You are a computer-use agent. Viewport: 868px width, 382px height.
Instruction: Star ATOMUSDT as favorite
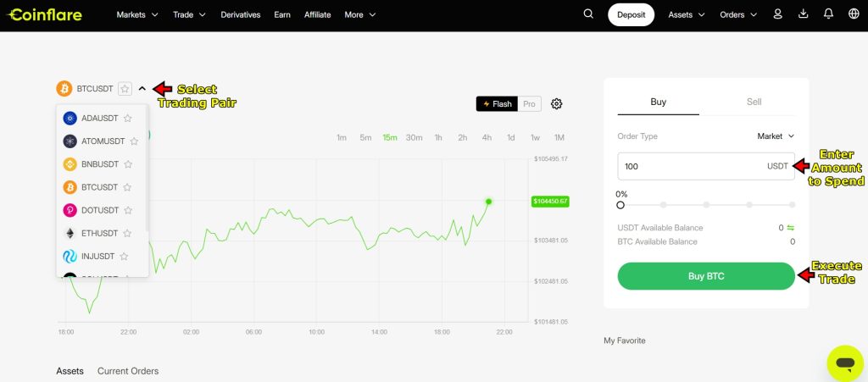coord(134,141)
